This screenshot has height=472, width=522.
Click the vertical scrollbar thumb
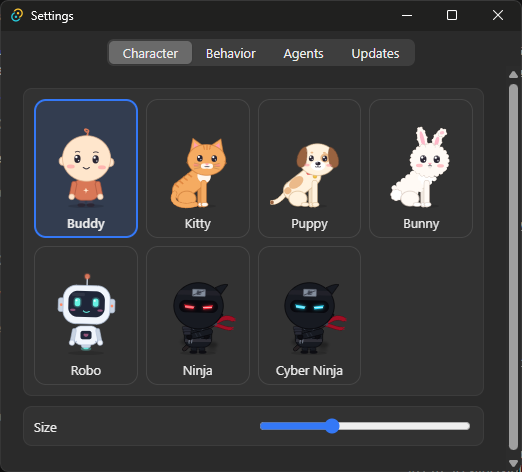[513, 267]
